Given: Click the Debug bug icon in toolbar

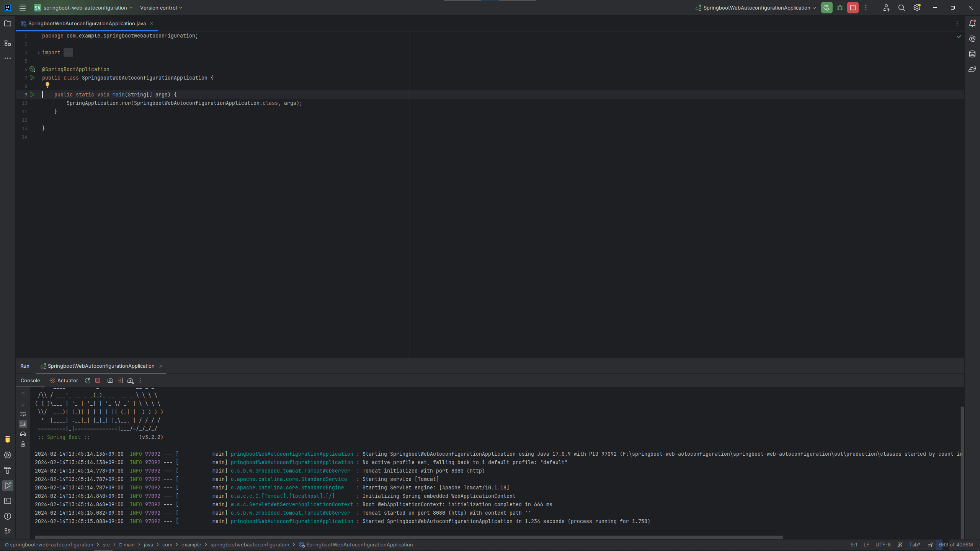Looking at the screenshot, I should (x=840, y=8).
